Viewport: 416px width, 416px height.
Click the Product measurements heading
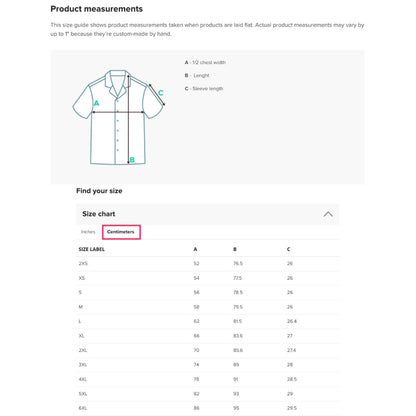coord(97,9)
